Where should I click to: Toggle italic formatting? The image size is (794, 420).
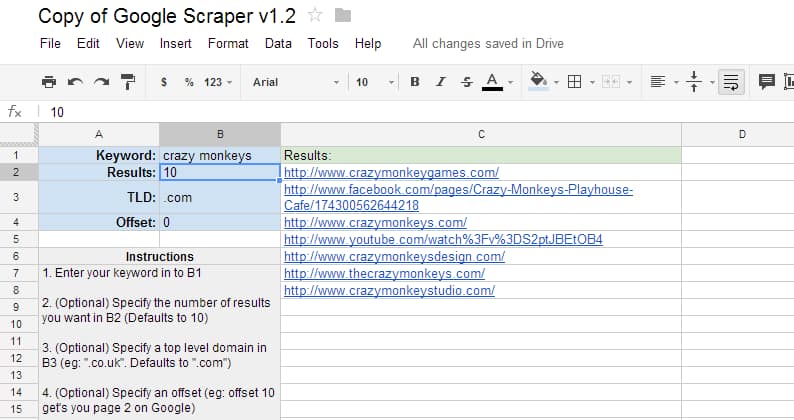pyautogui.click(x=440, y=82)
